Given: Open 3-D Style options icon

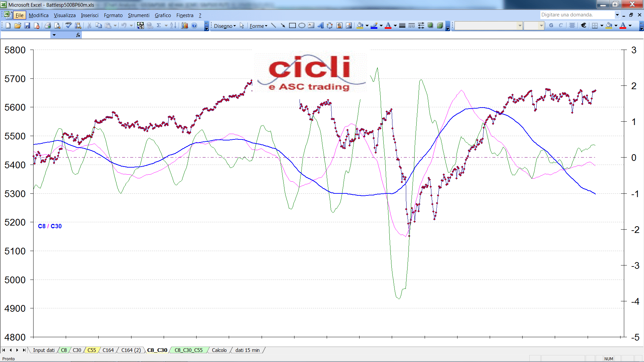Looking at the screenshot, I should 440,25.
